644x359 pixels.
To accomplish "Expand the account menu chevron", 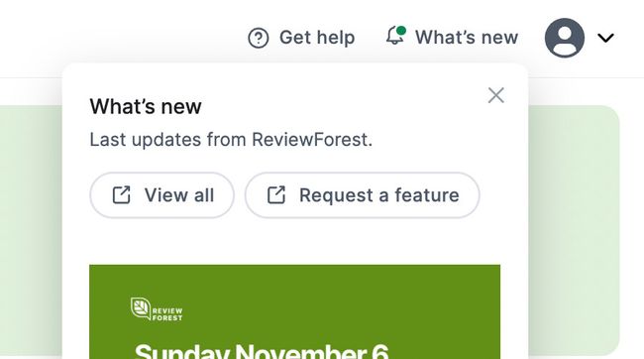I will 605,38.
